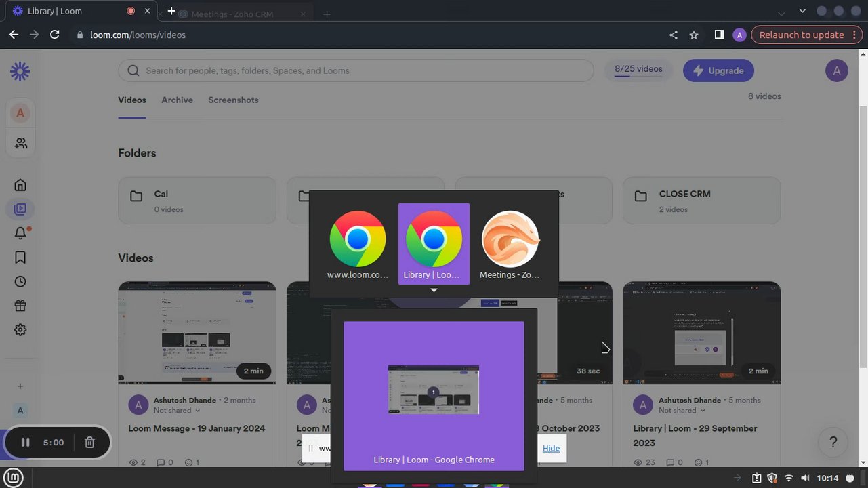Open the volume speaker tray icon

coord(804,478)
